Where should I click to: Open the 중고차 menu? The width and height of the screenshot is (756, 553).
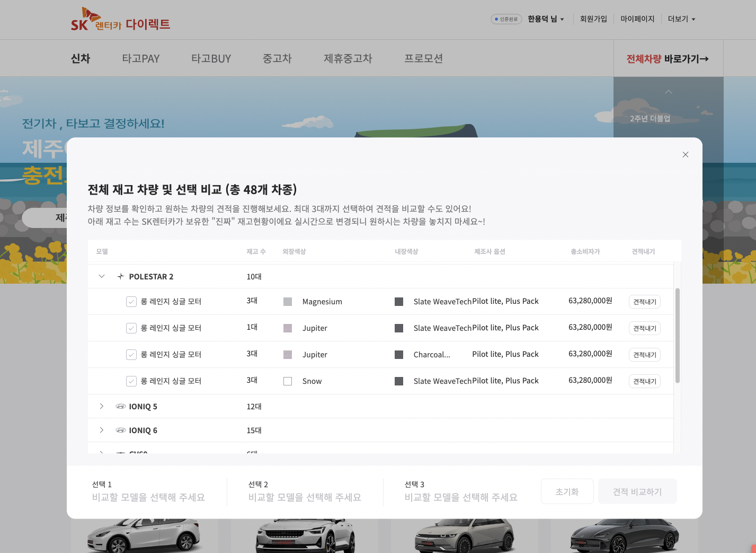[277, 58]
